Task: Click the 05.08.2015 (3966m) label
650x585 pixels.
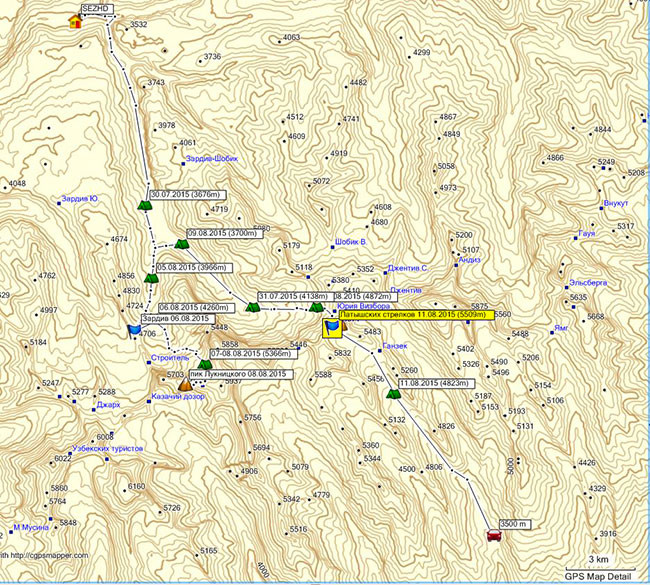Action: pyautogui.click(x=195, y=267)
